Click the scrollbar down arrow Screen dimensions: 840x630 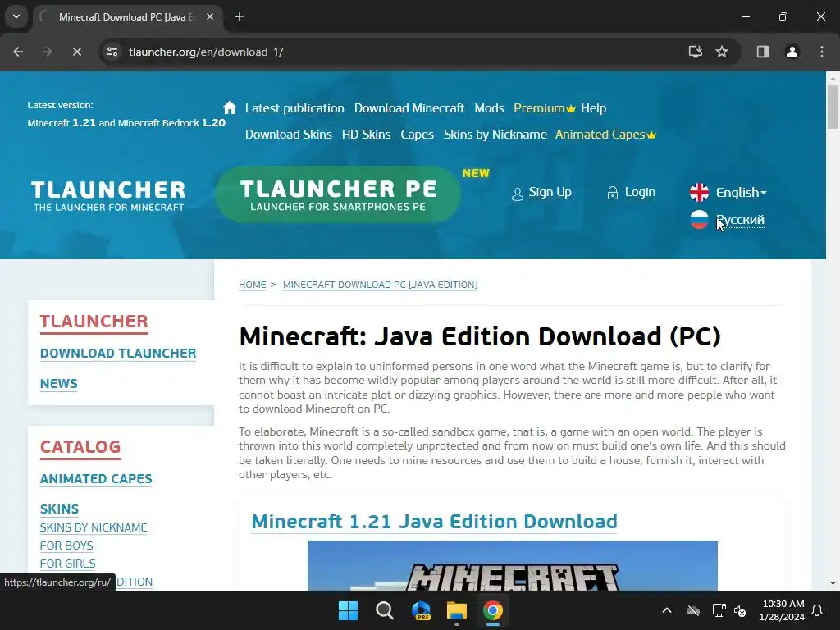pyautogui.click(x=833, y=583)
